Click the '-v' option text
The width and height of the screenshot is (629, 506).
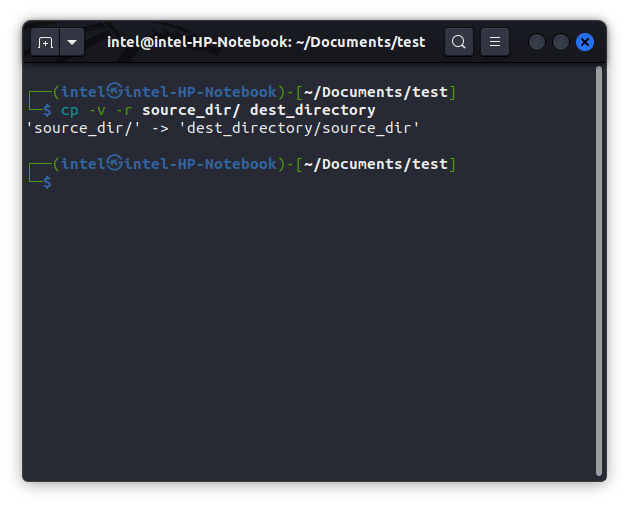point(97,110)
